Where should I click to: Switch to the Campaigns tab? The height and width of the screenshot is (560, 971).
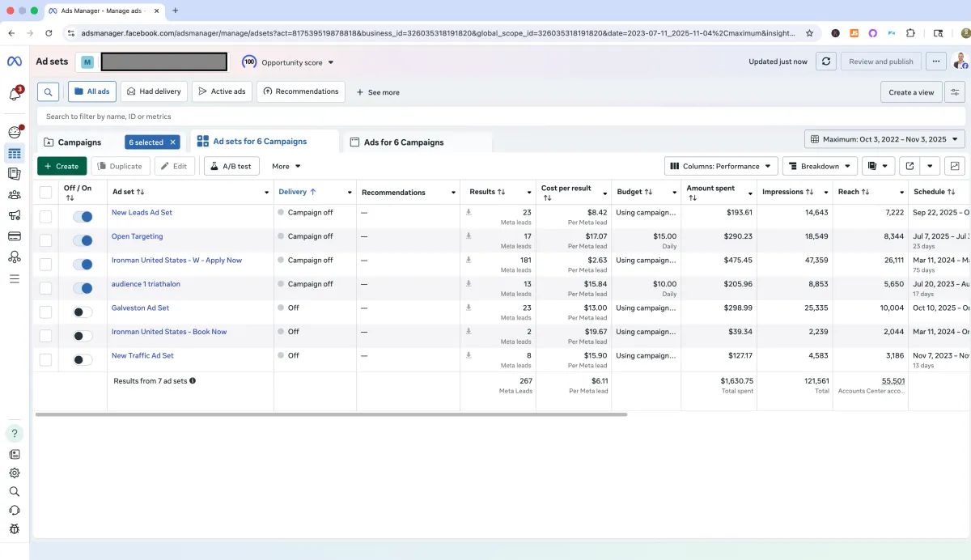pyautogui.click(x=79, y=142)
